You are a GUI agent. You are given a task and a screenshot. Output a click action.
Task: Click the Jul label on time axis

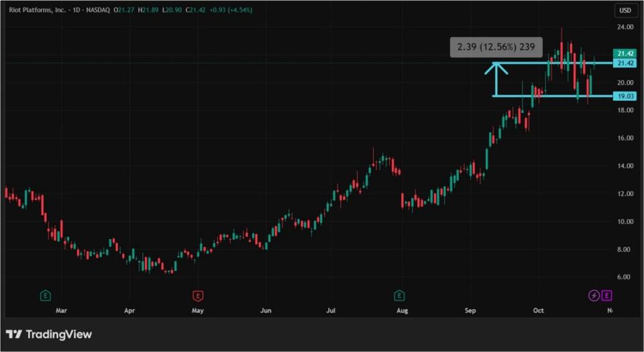coord(330,311)
